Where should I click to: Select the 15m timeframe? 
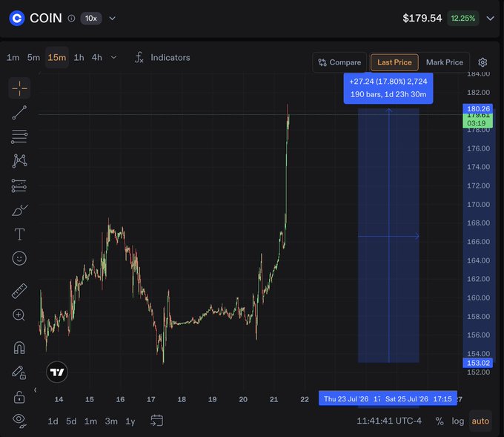[57, 58]
